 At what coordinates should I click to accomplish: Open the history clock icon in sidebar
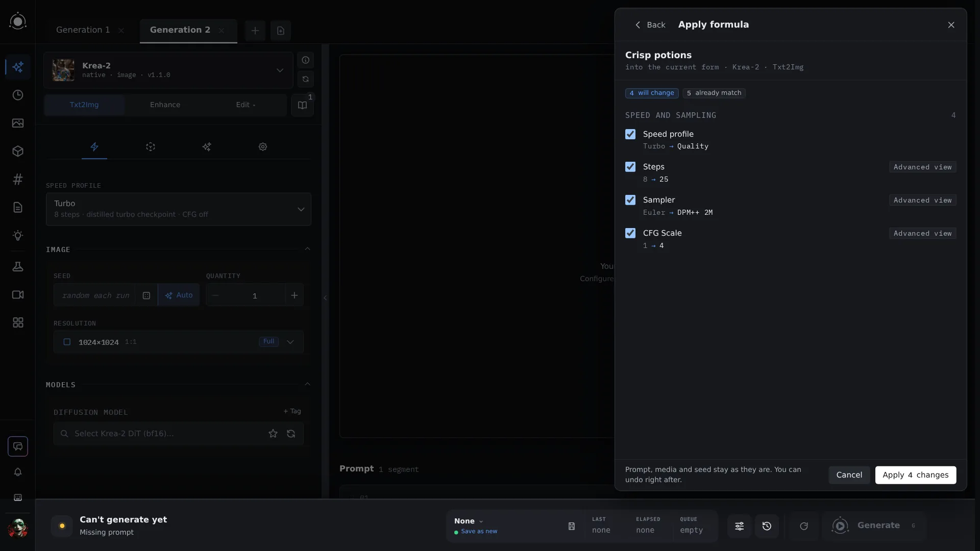(x=18, y=95)
